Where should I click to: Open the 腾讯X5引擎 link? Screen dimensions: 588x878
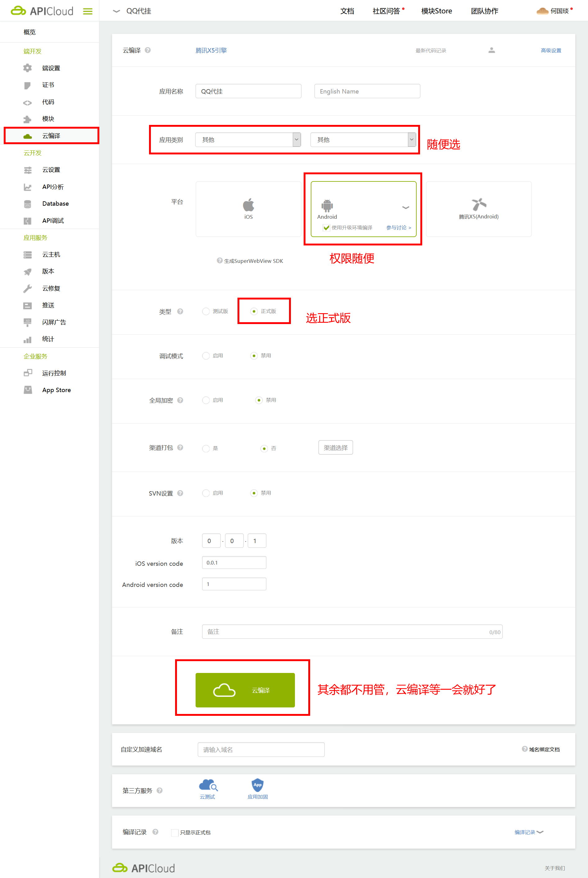pyautogui.click(x=211, y=50)
